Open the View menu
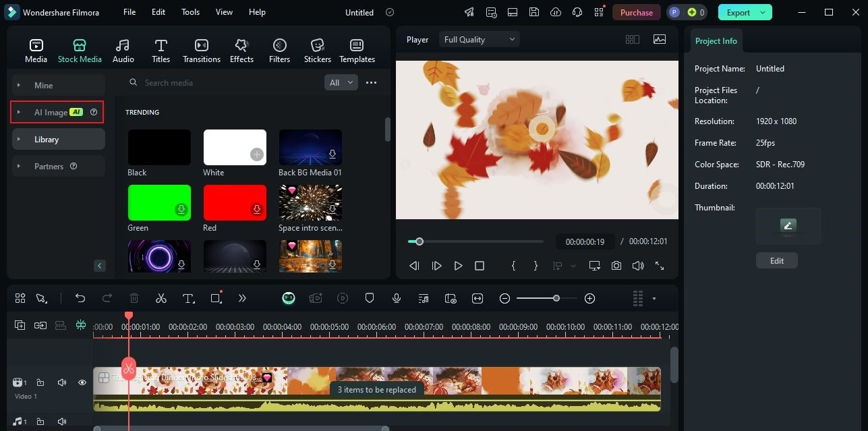The image size is (868, 431). (x=224, y=12)
